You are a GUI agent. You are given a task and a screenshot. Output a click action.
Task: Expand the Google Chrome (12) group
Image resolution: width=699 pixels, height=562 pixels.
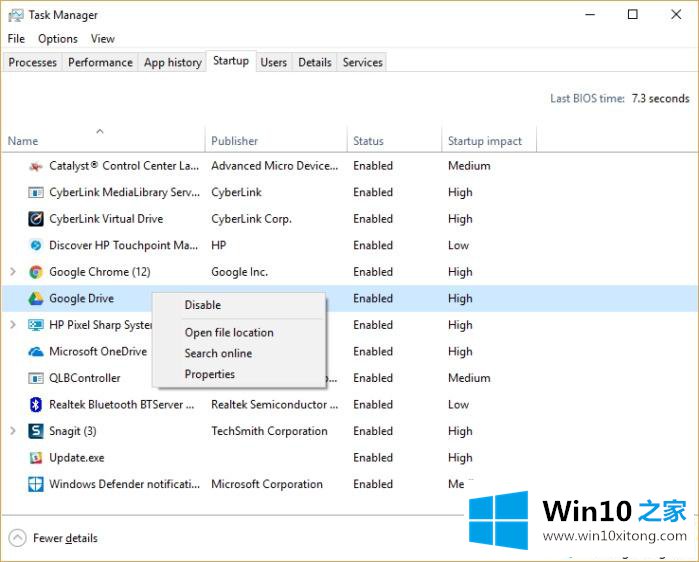tap(13, 271)
